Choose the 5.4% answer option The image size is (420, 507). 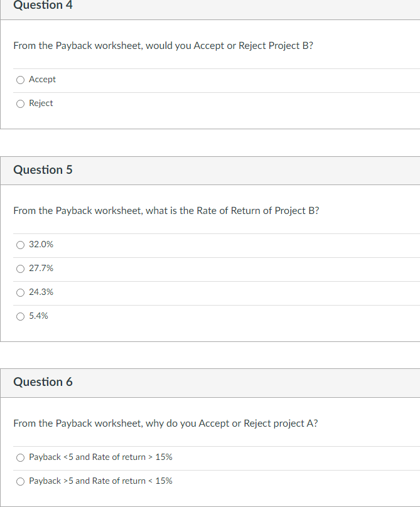click(20, 316)
